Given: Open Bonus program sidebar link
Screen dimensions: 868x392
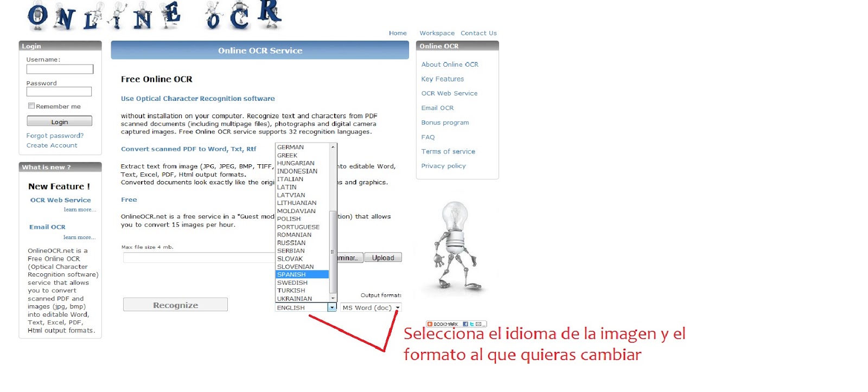Looking at the screenshot, I should (445, 123).
